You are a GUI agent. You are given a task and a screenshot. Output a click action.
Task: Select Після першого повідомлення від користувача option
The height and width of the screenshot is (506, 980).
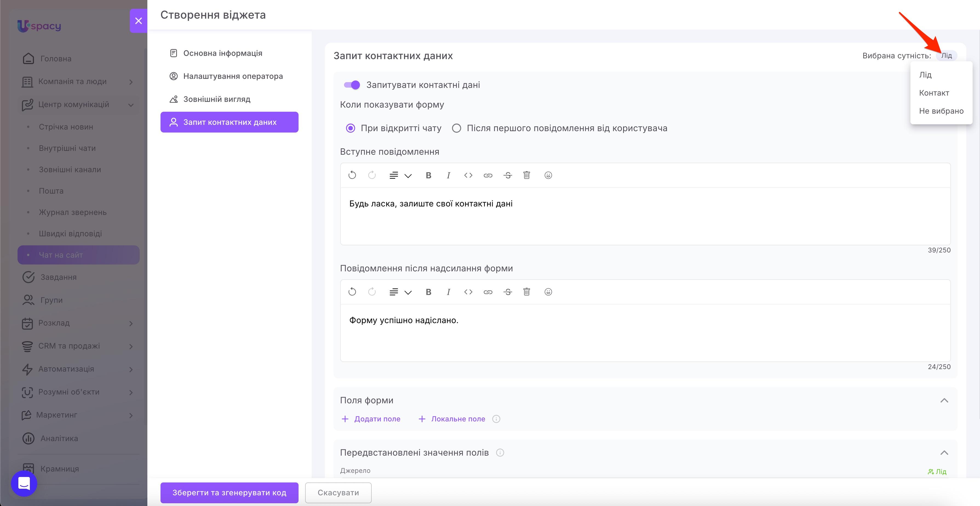coord(457,128)
